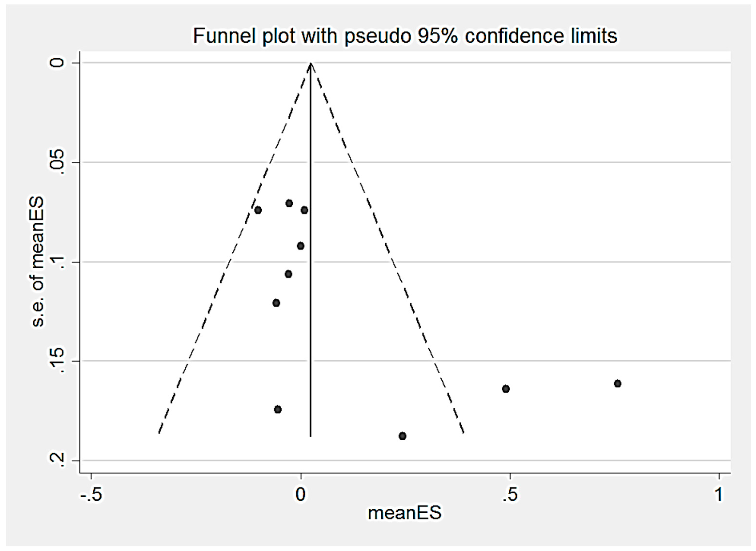
Task: Click the bottom end of the solid vertical line
Action: click(311, 436)
